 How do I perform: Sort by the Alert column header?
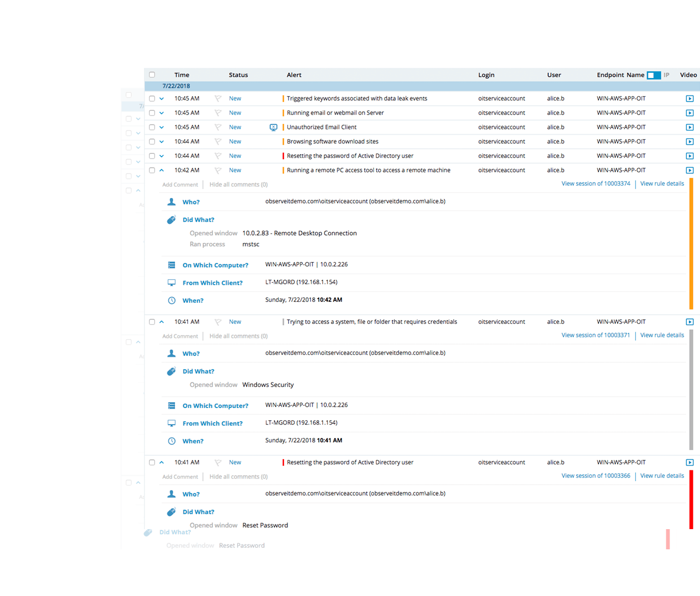coord(294,75)
